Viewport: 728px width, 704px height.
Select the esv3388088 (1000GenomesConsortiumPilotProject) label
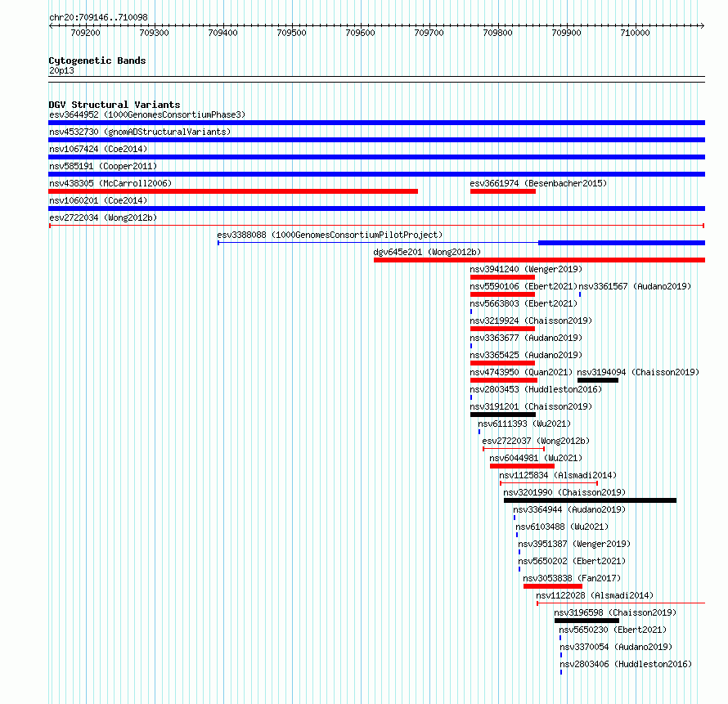(330, 235)
